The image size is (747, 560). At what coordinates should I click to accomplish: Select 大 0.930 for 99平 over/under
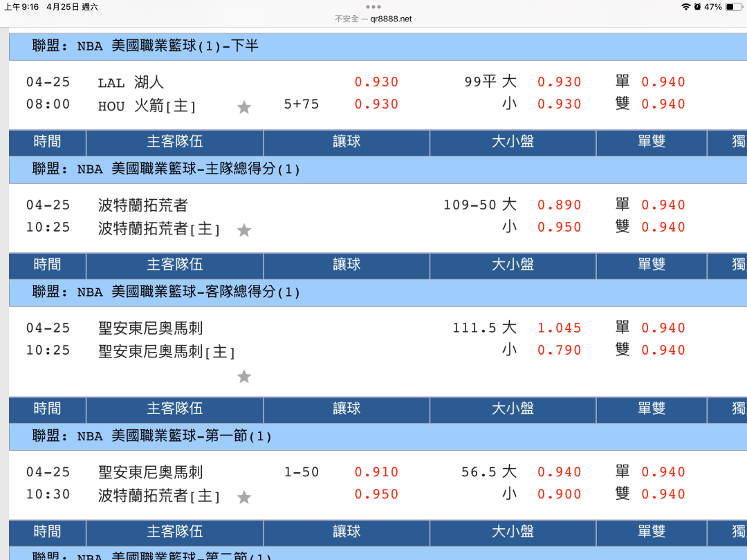(x=560, y=82)
